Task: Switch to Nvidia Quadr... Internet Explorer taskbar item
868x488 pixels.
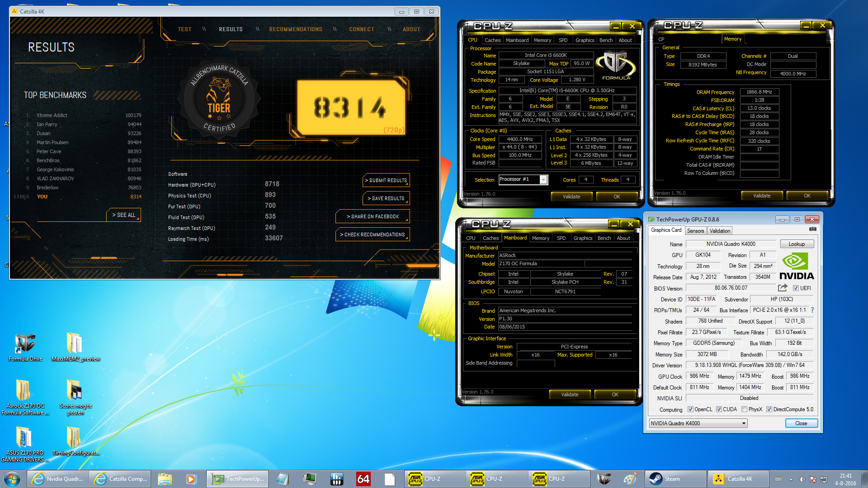Action: [57, 479]
